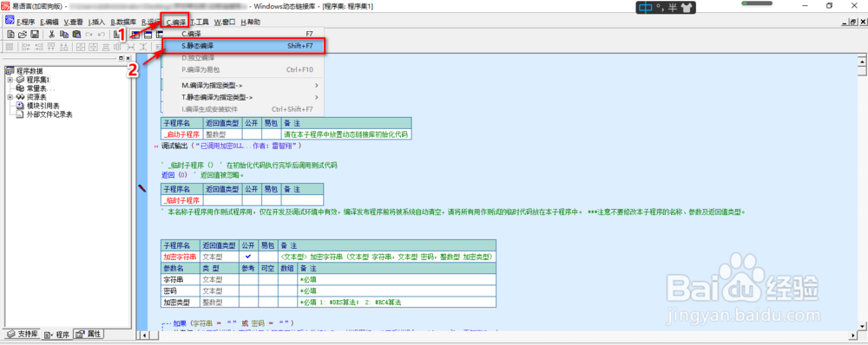Click the 程序数据 root node icon
This screenshot has width=868, height=345.
point(10,71)
